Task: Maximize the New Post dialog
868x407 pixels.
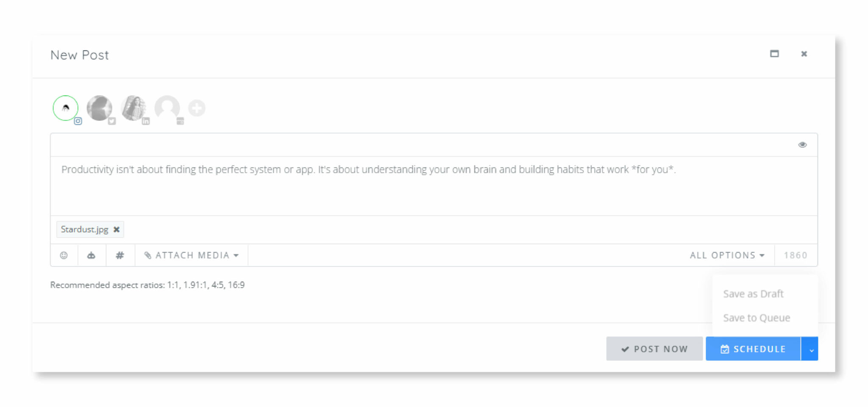Action: pos(774,54)
